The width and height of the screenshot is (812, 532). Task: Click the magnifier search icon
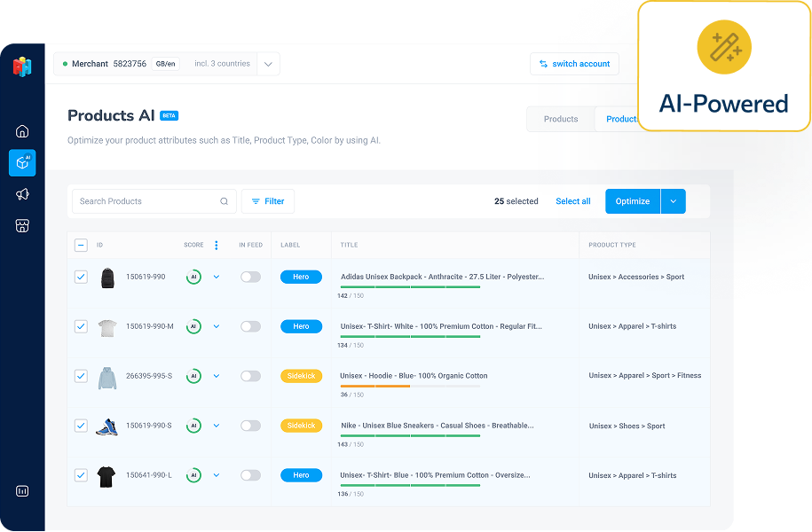click(225, 201)
